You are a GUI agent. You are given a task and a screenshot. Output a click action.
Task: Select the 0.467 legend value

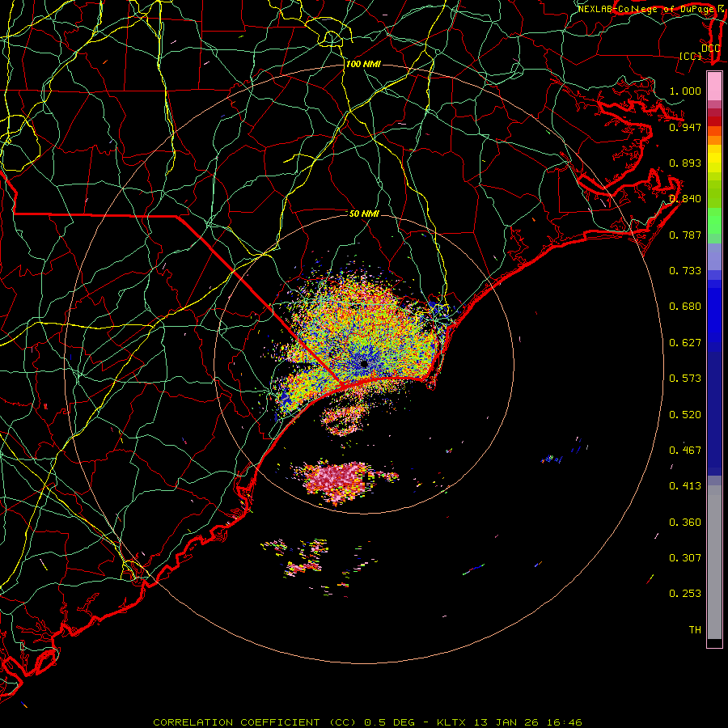(685, 451)
